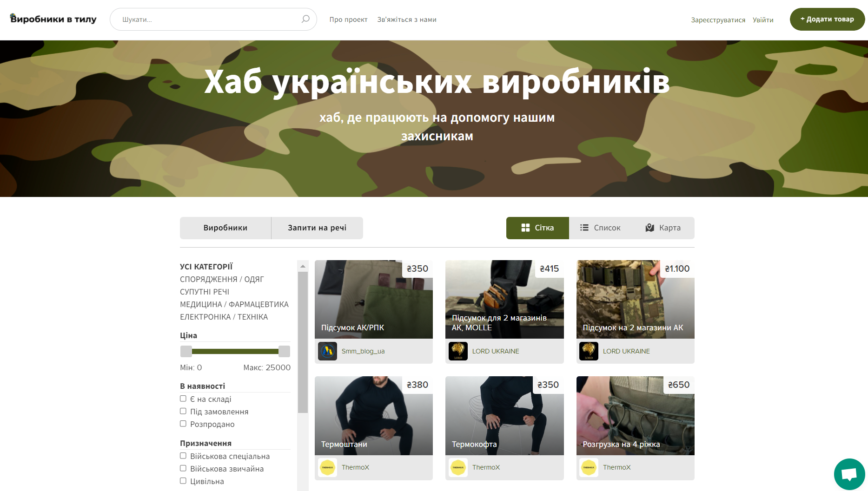The image size is (868, 491).
Task: Tick the 'Військова спеціальна' checkbox
Action: pyautogui.click(x=183, y=456)
